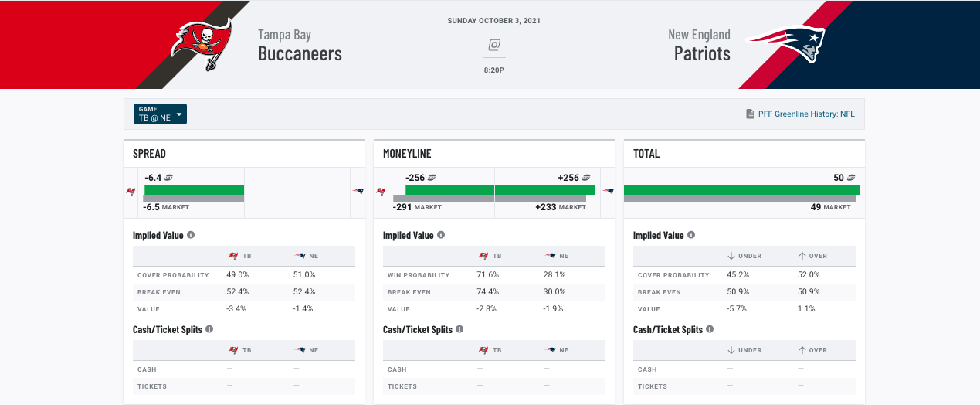Click Spread Cash/Ticket Splits info icon
The image size is (980, 405).
[x=209, y=329]
